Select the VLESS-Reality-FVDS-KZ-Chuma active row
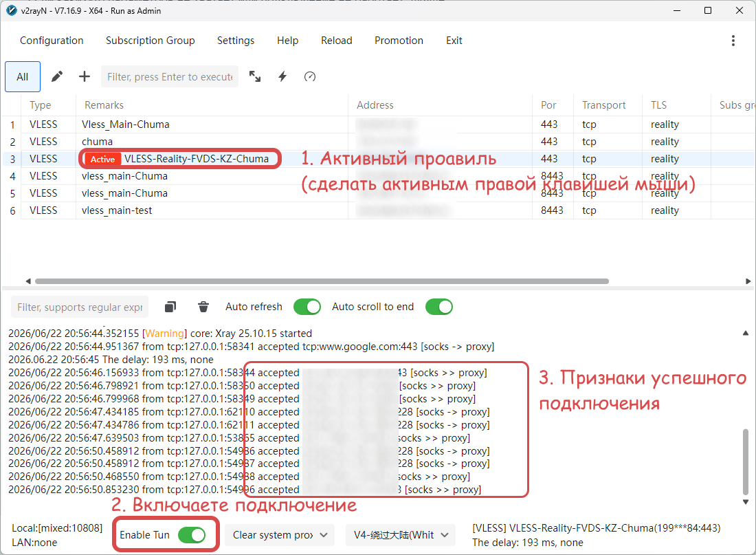Screen dimensions: 756x555 pyautogui.click(x=378, y=159)
